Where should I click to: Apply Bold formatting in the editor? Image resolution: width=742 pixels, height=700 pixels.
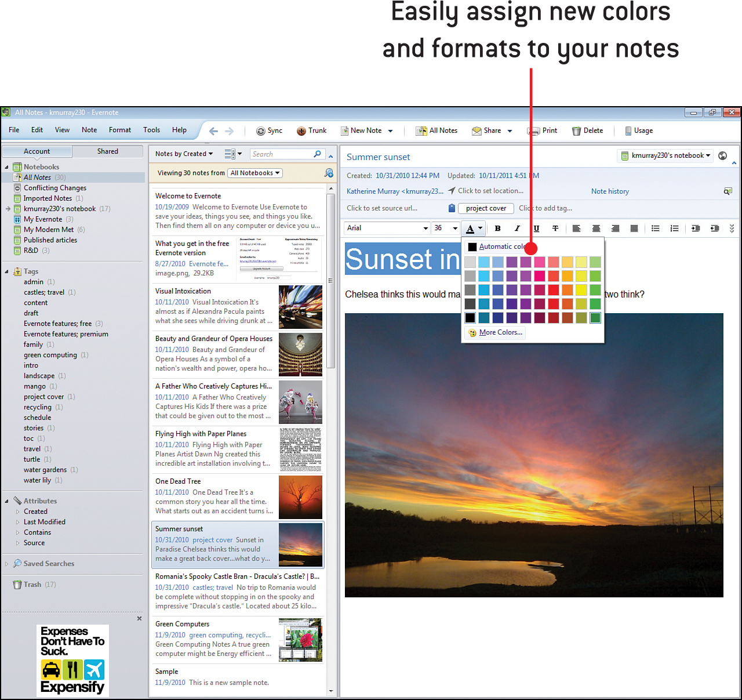pos(497,229)
